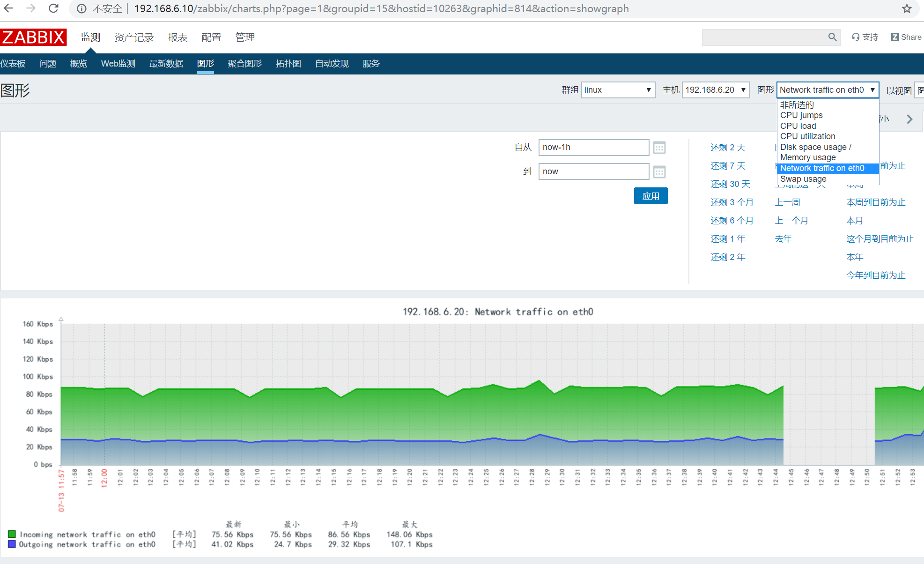Viewport: 924px width, 564px height.
Task: Collapse the 图形 Network traffic dropdown
Action: 828,90
